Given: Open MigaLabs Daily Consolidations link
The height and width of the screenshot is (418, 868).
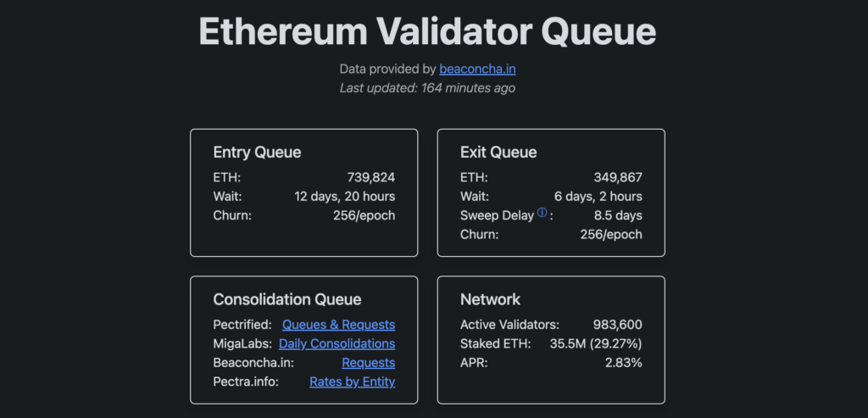Looking at the screenshot, I should tap(337, 343).
